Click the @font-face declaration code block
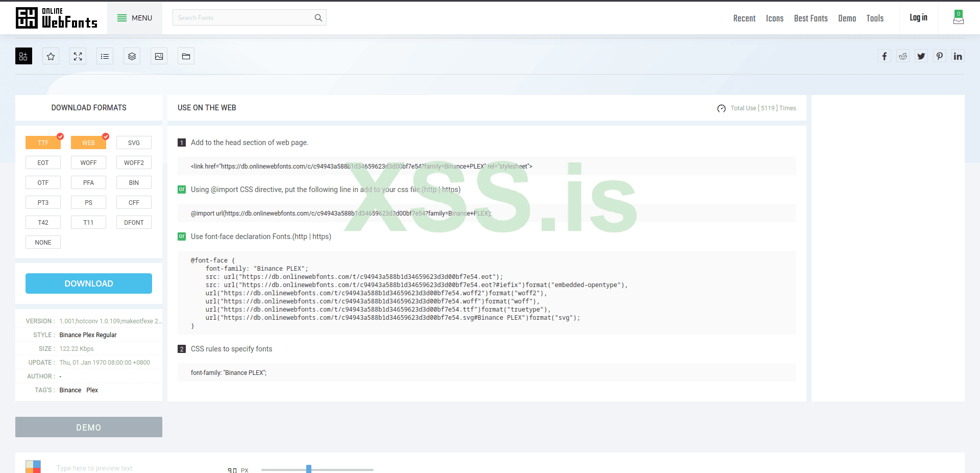980x473 pixels. click(487, 293)
